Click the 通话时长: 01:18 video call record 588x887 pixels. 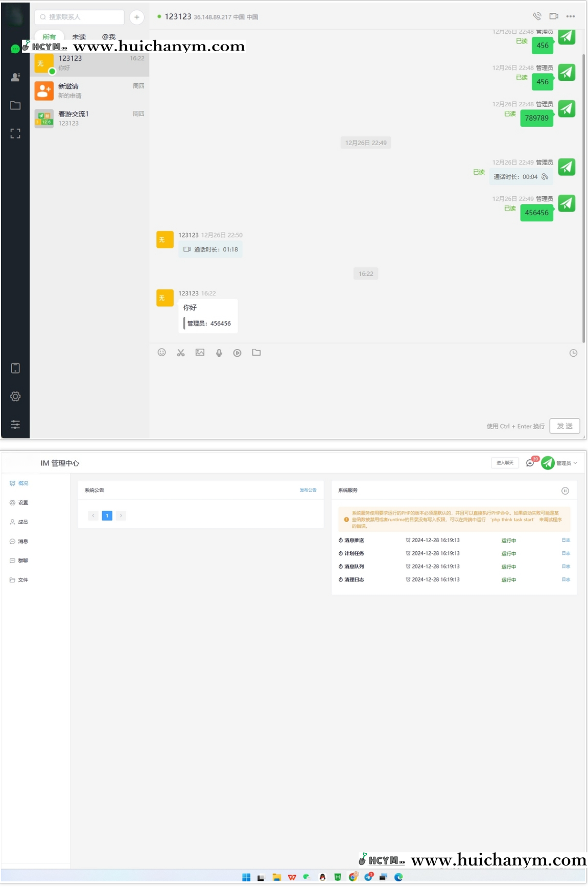pos(210,249)
